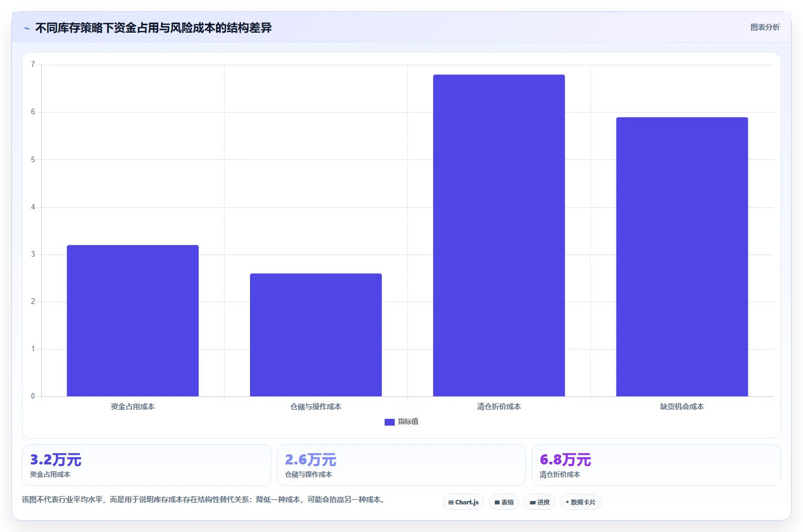Viewport: 803px width, 532px height.
Task: Click the y-axis value 0
Action: (33, 396)
